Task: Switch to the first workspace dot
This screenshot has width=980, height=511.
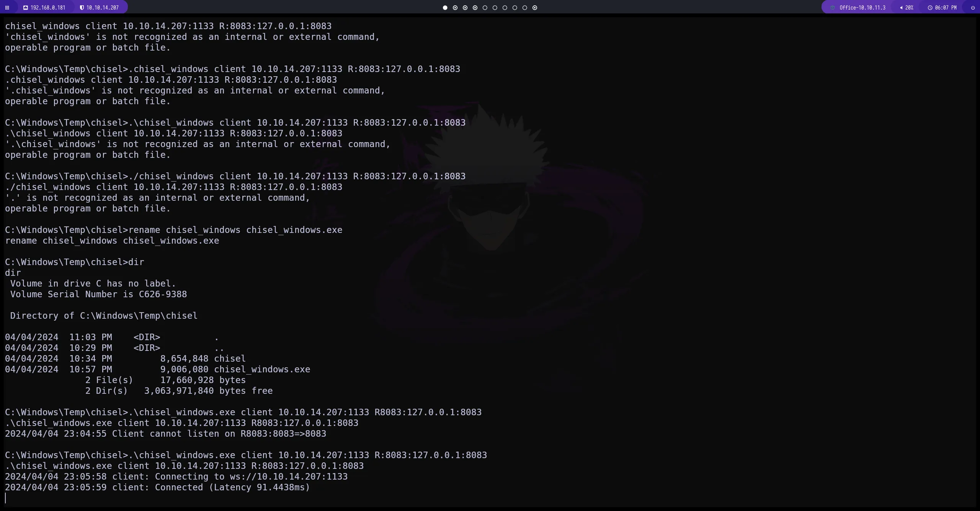Action: (x=445, y=8)
